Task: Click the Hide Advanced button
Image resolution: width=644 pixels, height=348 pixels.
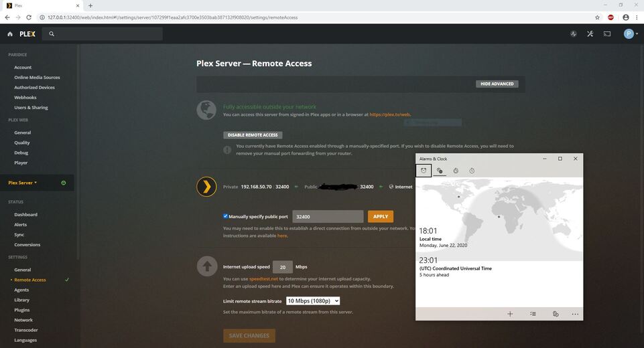Action: (497, 84)
